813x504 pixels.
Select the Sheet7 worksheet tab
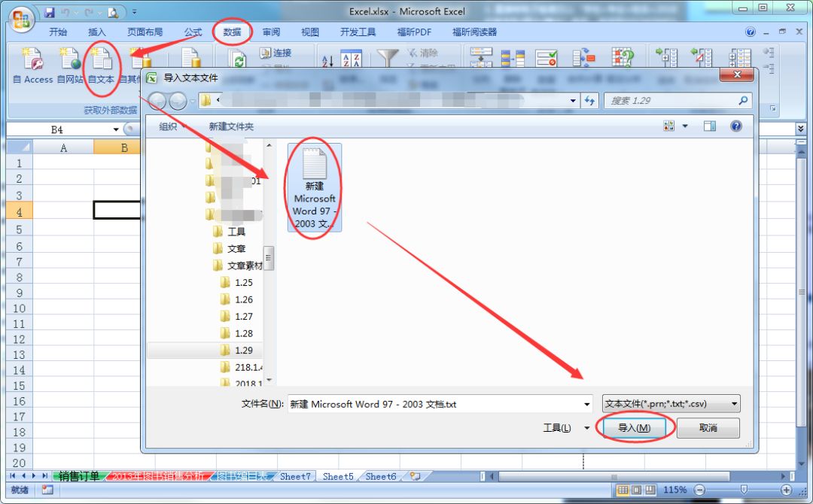click(295, 477)
